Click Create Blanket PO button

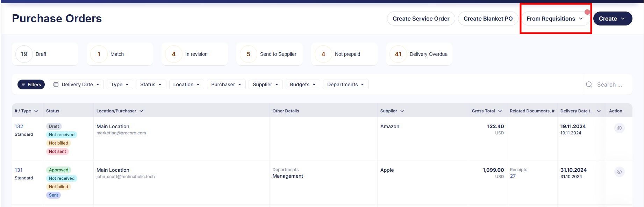[488, 19]
